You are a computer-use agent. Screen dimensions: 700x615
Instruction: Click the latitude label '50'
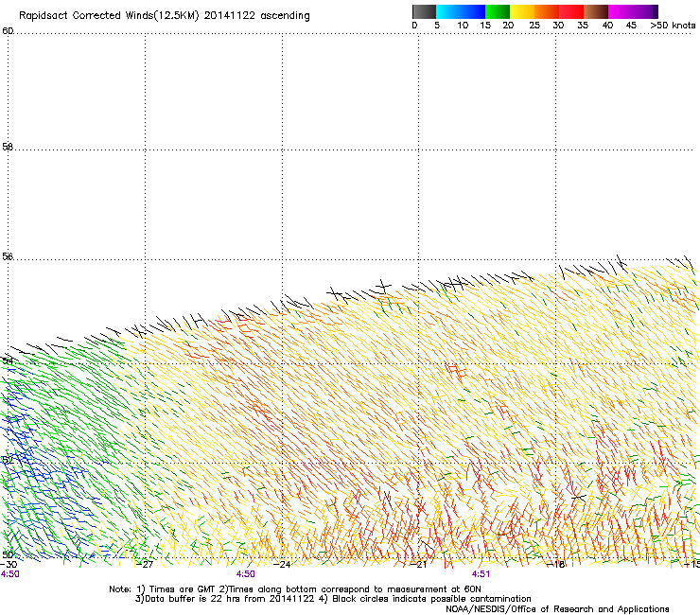click(8, 554)
